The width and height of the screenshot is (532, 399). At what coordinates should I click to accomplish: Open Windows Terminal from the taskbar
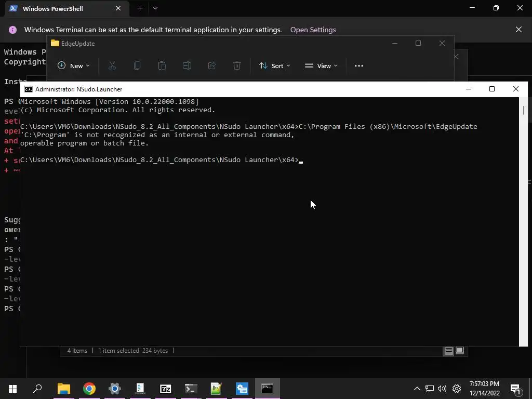tap(191, 389)
